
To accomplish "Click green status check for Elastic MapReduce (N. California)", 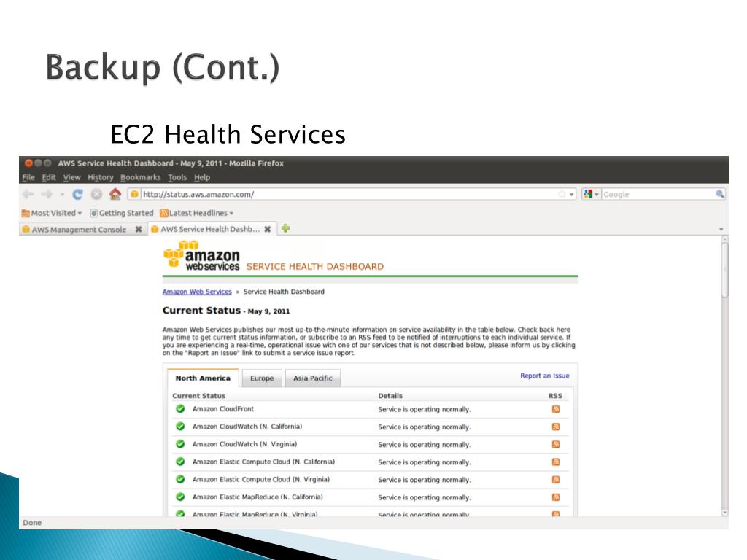I will click(180, 497).
